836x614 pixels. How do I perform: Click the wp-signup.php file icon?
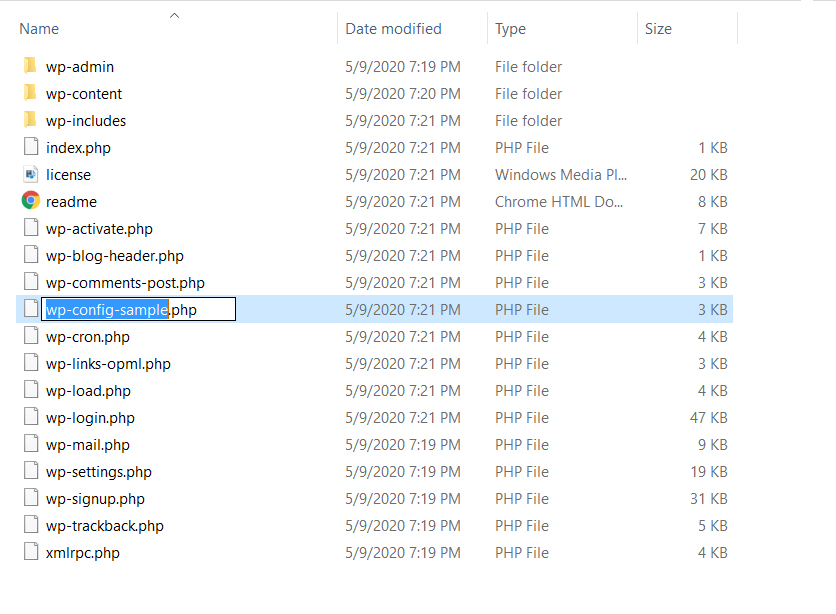(30, 499)
